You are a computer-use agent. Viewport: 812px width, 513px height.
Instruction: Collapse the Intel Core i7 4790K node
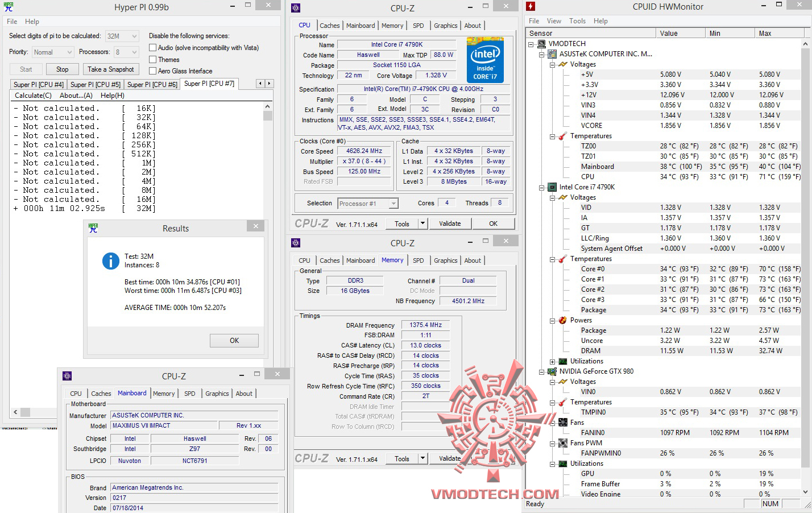541,187
